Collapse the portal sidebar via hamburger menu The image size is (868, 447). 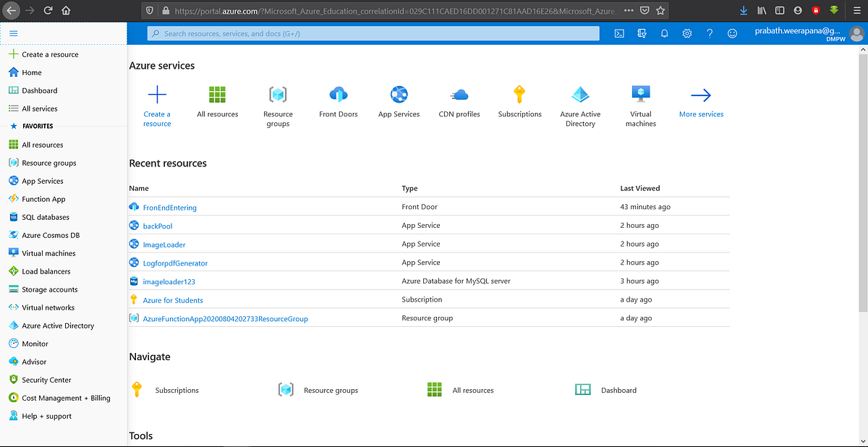pos(13,33)
